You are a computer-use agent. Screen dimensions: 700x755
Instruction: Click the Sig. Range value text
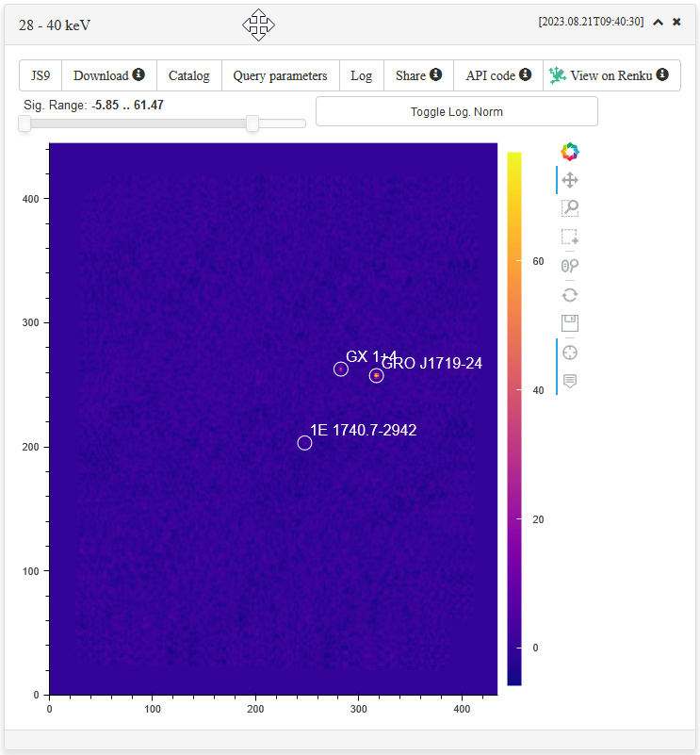[x=127, y=105]
